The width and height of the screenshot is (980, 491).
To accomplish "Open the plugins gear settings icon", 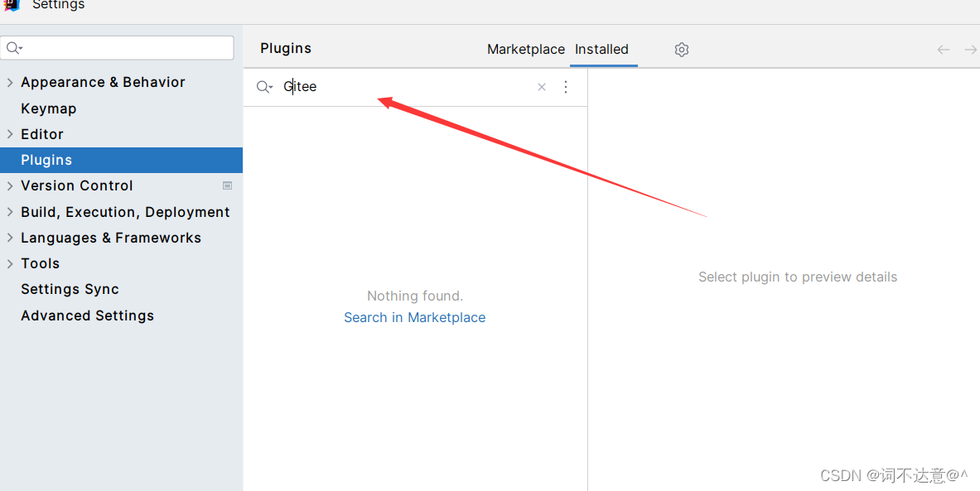I will click(681, 50).
